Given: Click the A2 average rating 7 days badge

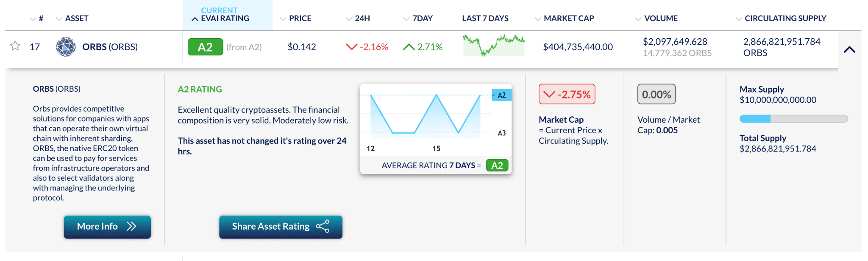Looking at the screenshot, I should point(497,165).
